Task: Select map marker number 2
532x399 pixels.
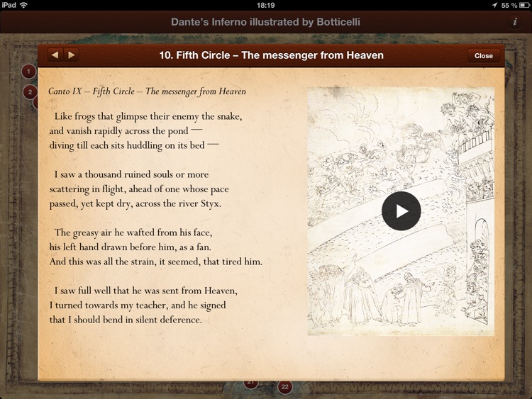Action: [30, 92]
